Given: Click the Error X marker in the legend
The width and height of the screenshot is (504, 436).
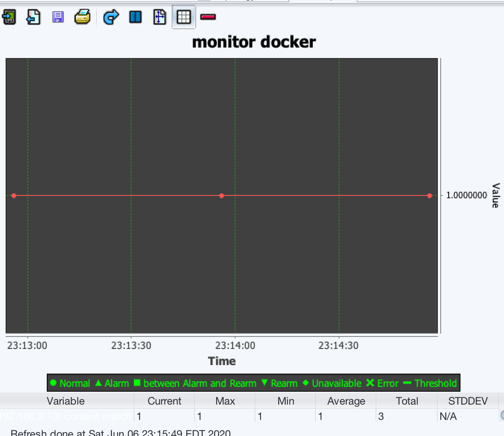Looking at the screenshot, I should click(x=370, y=383).
